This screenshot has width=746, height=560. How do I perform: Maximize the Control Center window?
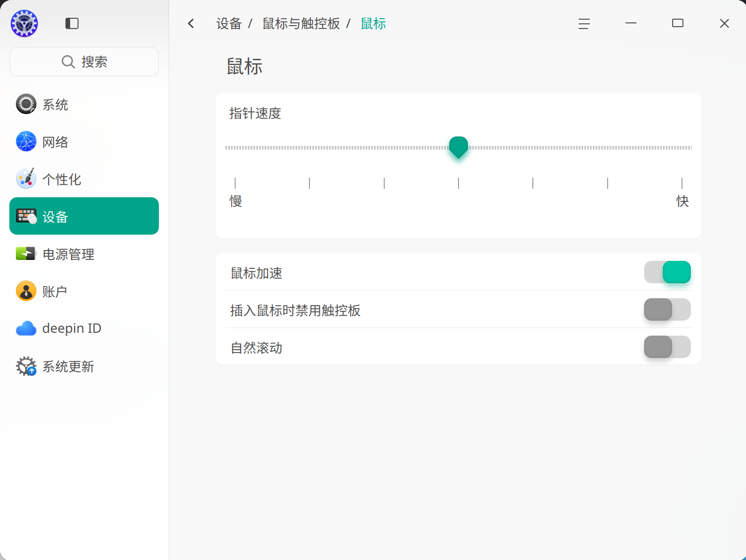point(678,23)
